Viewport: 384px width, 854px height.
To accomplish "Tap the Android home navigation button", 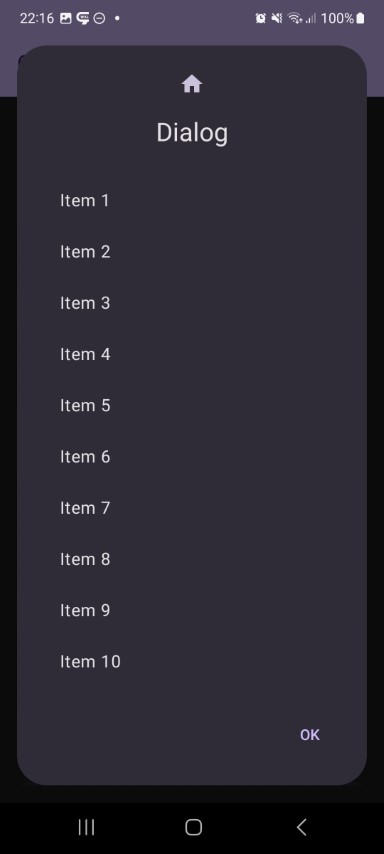I will coord(193,827).
